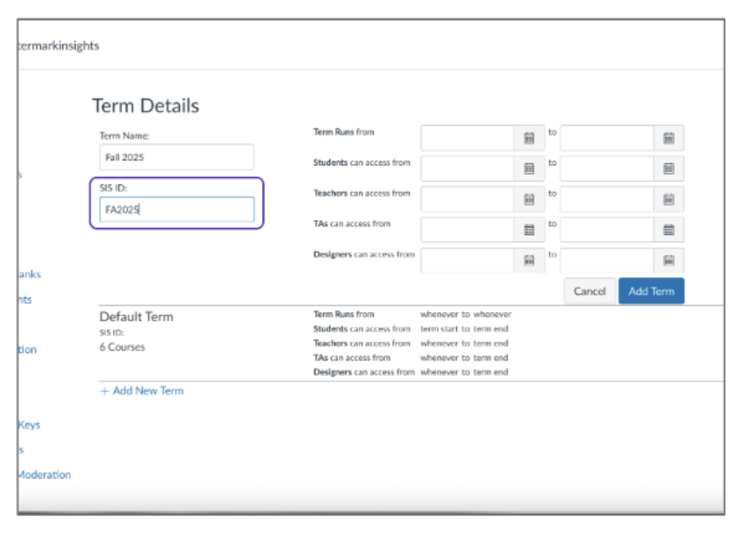
Task: Select Add New Term link
Action: tap(142, 391)
